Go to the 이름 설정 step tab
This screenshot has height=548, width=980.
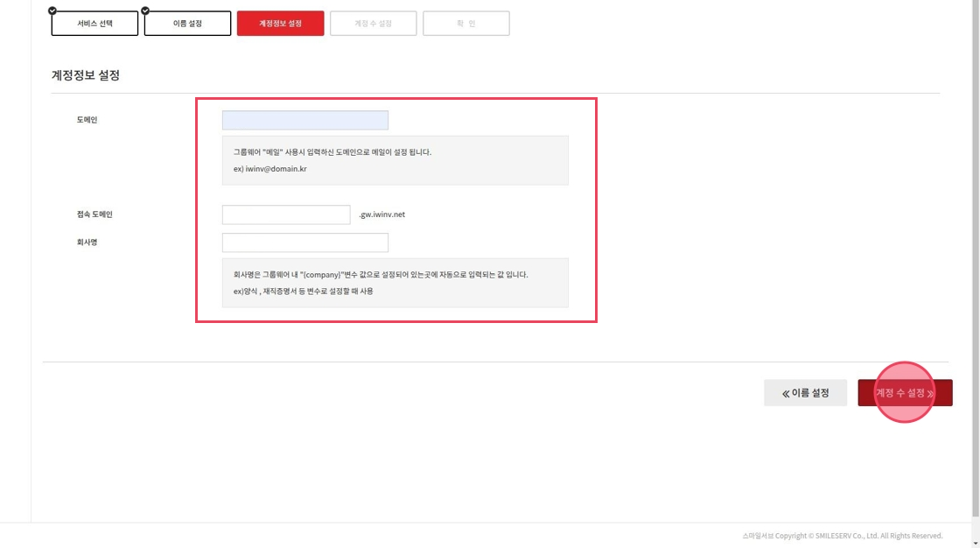pyautogui.click(x=187, y=23)
